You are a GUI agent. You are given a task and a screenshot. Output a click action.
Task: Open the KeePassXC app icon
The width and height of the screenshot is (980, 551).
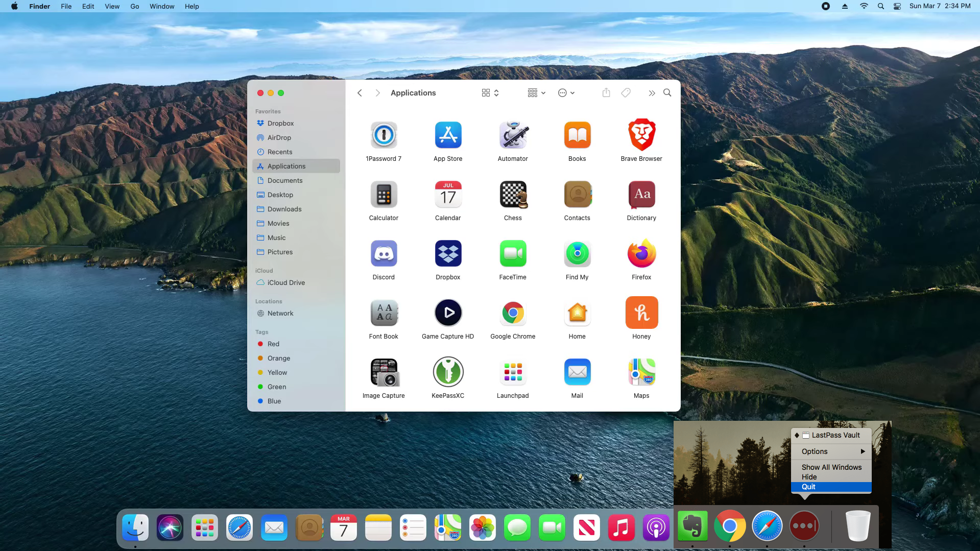[x=448, y=372]
